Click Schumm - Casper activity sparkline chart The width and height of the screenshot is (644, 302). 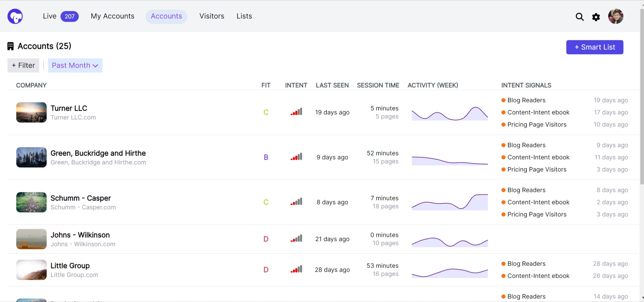pos(450,202)
